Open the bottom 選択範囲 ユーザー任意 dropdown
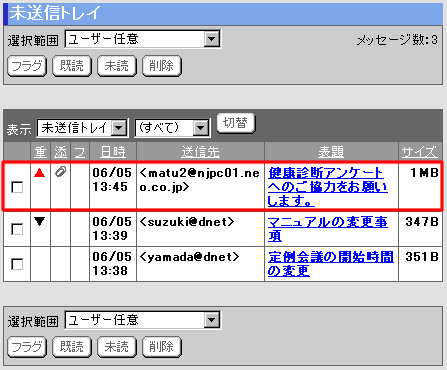This screenshot has height=370, width=447. (x=143, y=320)
